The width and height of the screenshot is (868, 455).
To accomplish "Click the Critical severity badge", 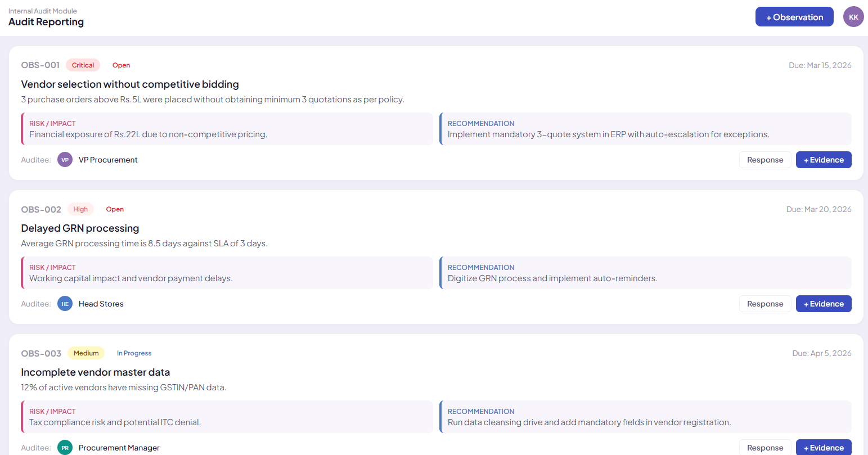I will click(x=83, y=65).
